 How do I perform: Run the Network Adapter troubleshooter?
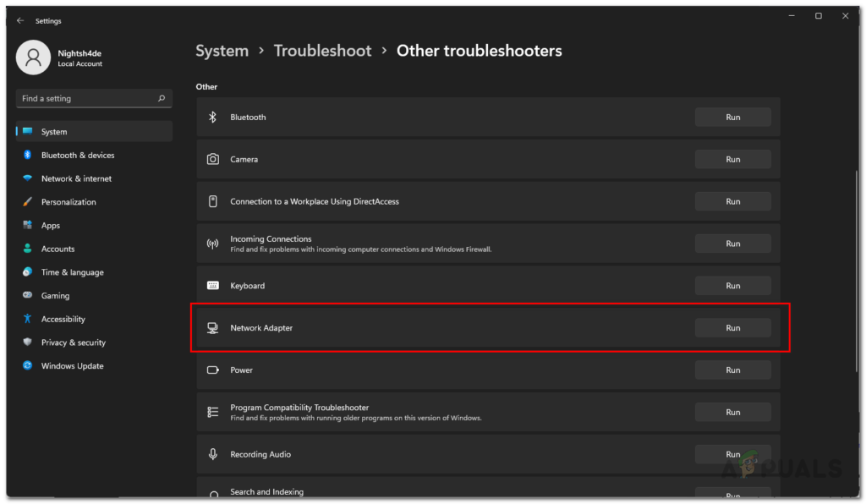[732, 328]
